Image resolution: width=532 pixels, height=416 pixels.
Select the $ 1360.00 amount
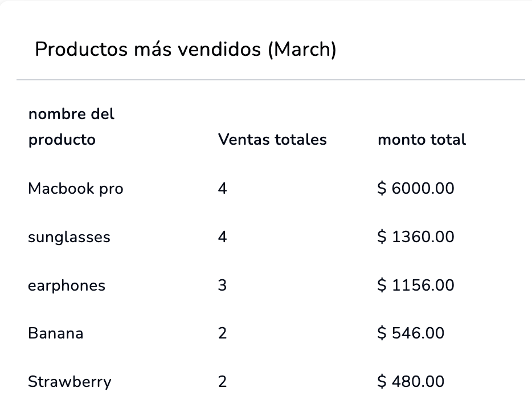tap(416, 237)
